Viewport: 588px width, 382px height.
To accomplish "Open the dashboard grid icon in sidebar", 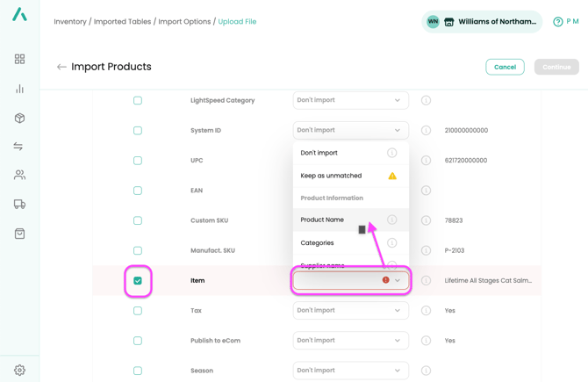I will (19, 59).
